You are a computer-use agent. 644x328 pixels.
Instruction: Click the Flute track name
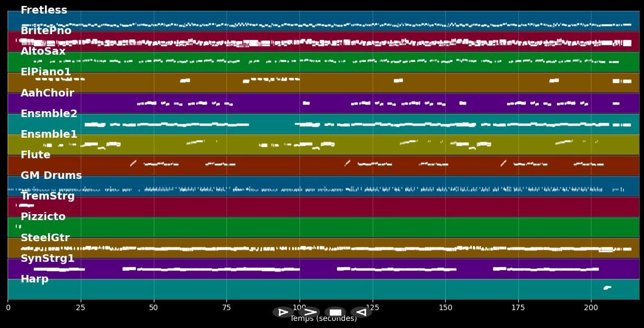(35, 155)
